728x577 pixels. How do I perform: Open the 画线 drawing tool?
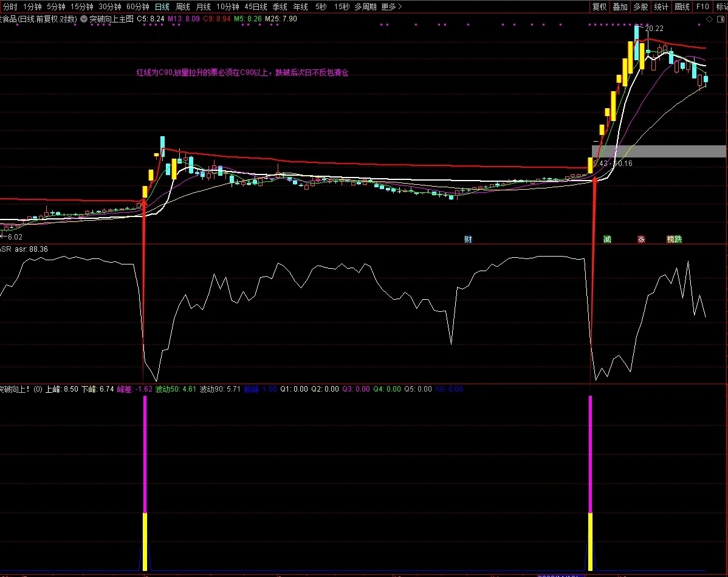point(682,7)
